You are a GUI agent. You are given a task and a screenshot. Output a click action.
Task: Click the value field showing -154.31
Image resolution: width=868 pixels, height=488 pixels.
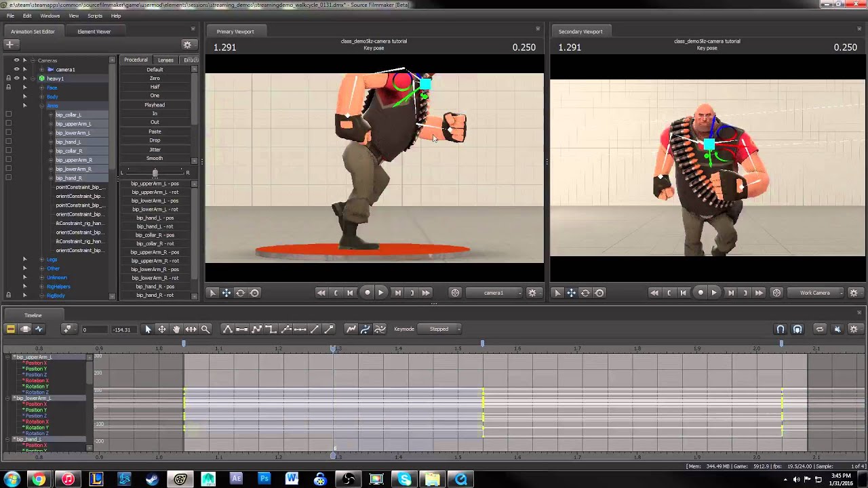pyautogui.click(x=124, y=329)
